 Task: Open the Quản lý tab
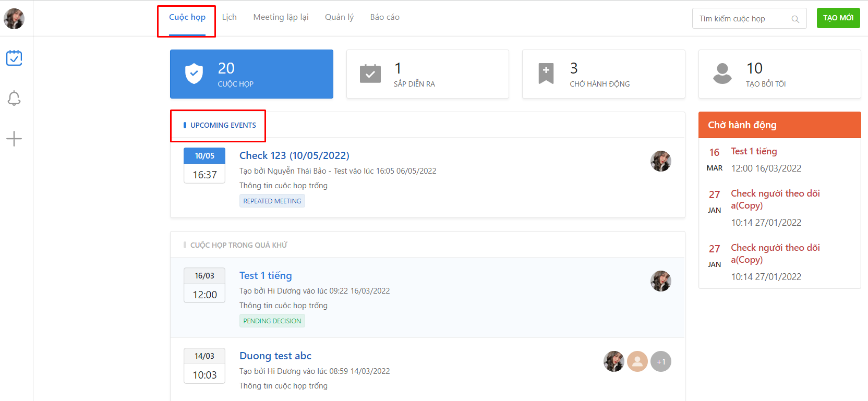(340, 17)
